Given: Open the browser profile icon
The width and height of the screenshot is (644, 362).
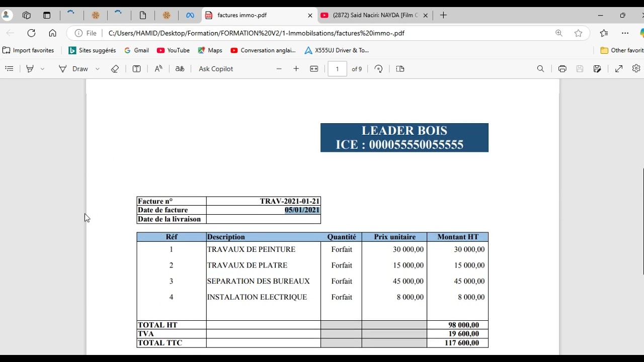Looking at the screenshot, I should coord(7,15).
